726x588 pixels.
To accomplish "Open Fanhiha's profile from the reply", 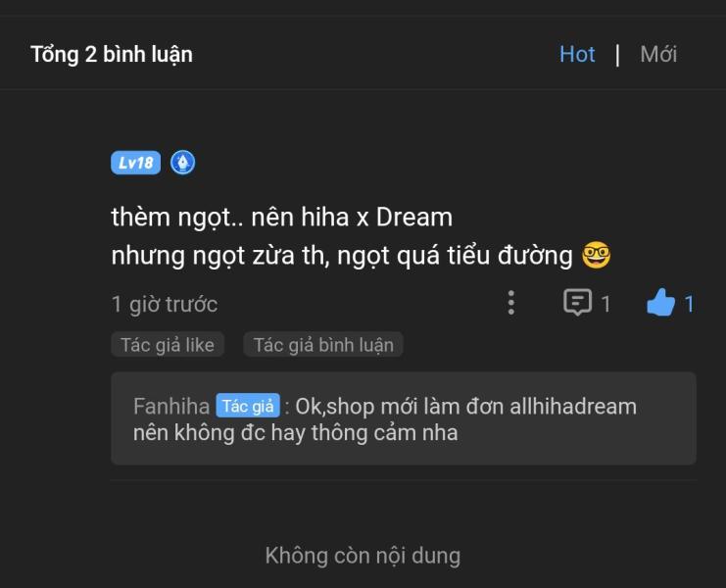I will tap(171, 406).
